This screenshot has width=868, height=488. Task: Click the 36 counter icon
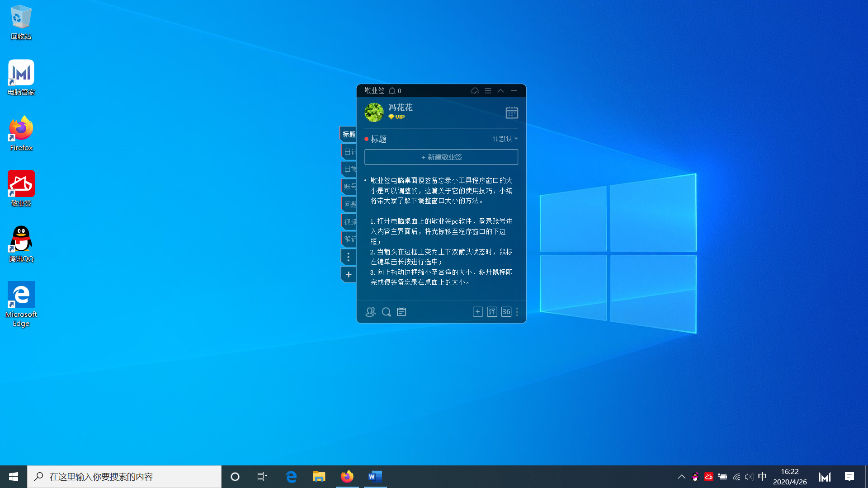click(x=506, y=312)
